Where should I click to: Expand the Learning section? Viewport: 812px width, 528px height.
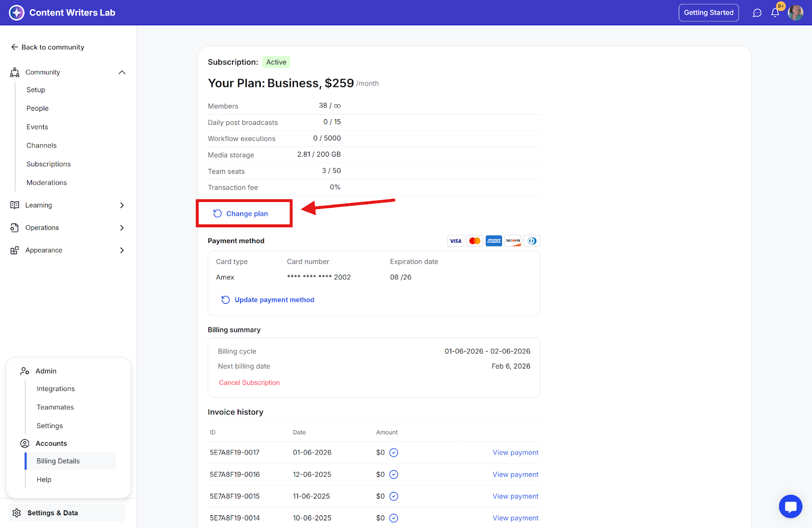[x=122, y=205]
